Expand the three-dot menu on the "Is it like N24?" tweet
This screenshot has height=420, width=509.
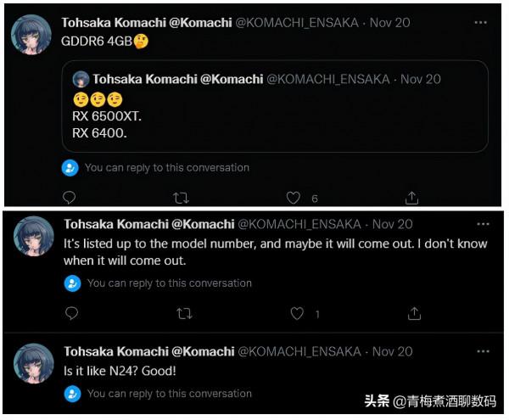coord(483,352)
